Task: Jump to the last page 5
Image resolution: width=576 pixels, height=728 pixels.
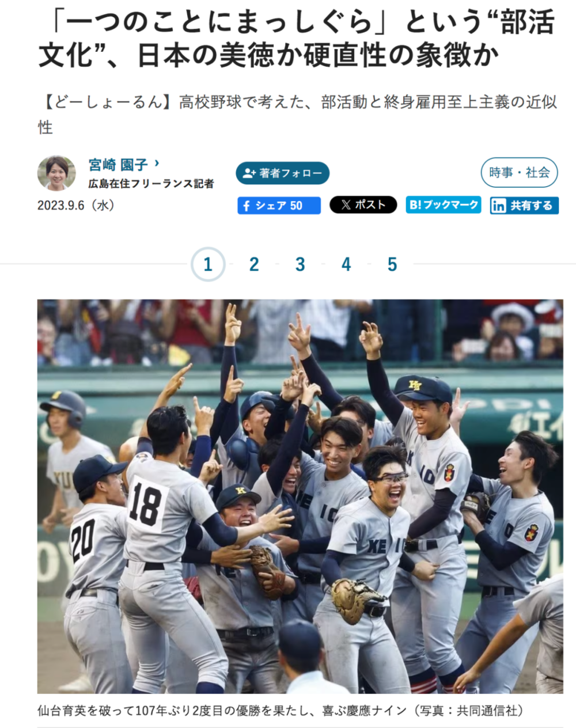Action: 392,264
